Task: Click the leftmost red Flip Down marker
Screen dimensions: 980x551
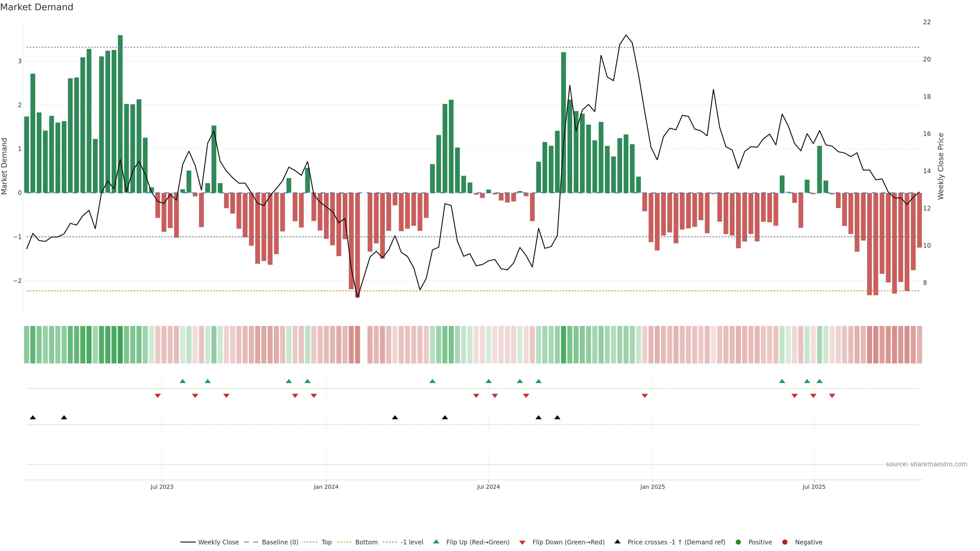Action: click(157, 396)
